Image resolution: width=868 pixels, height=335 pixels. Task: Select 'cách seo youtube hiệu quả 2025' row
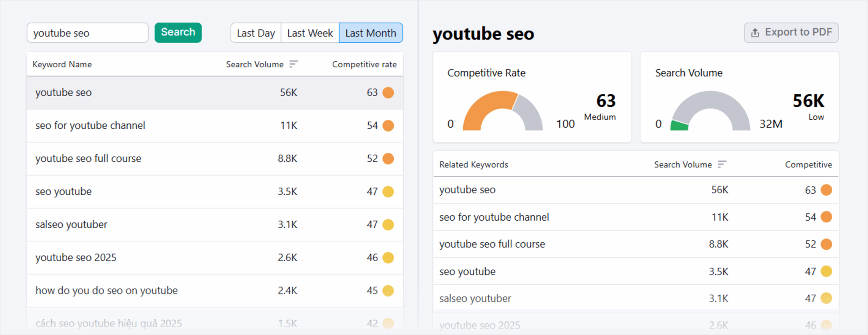pos(215,318)
